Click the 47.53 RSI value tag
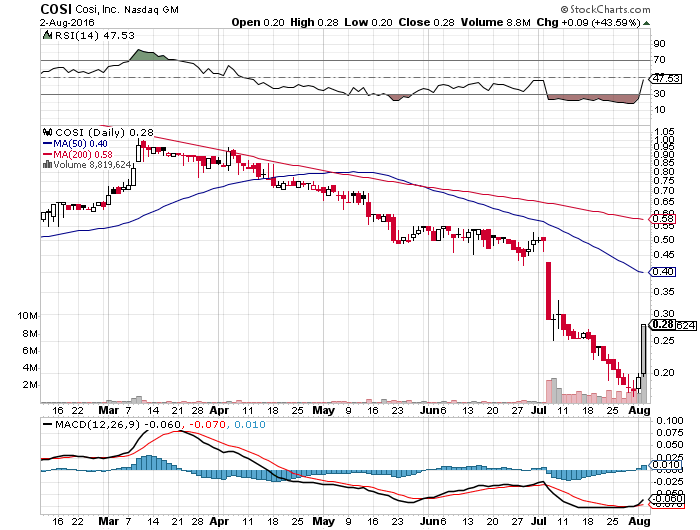This screenshot has width=700, height=530. tap(666, 79)
